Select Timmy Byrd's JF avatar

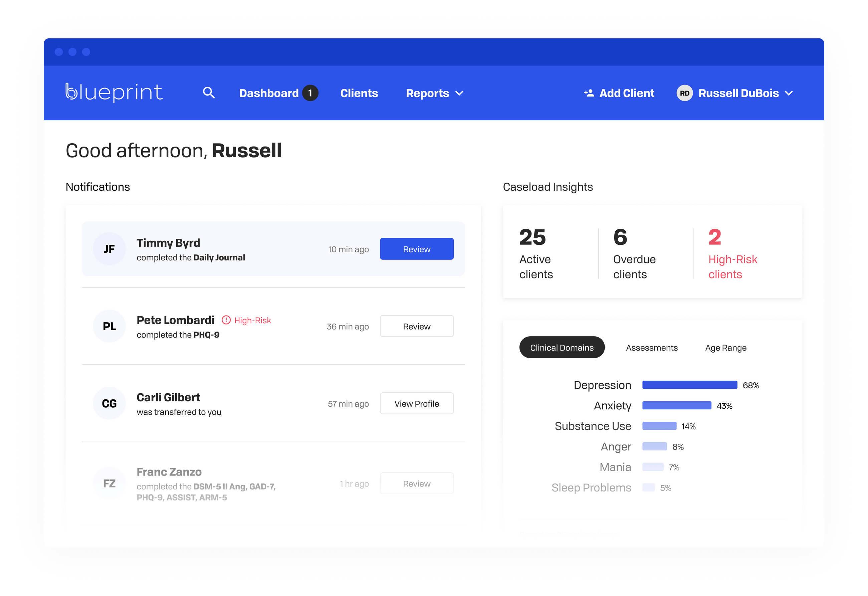[x=109, y=248]
